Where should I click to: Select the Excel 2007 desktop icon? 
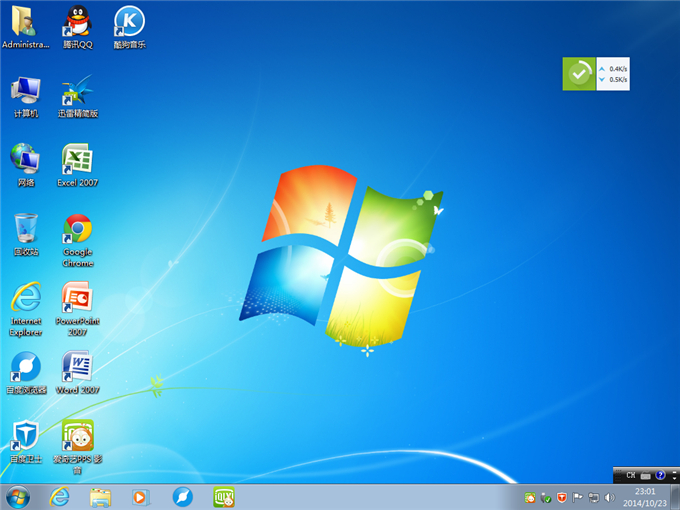pyautogui.click(x=77, y=160)
